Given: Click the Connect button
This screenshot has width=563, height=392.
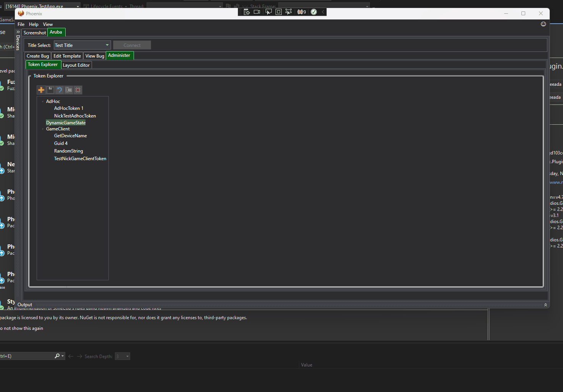Looking at the screenshot, I should point(132,45).
